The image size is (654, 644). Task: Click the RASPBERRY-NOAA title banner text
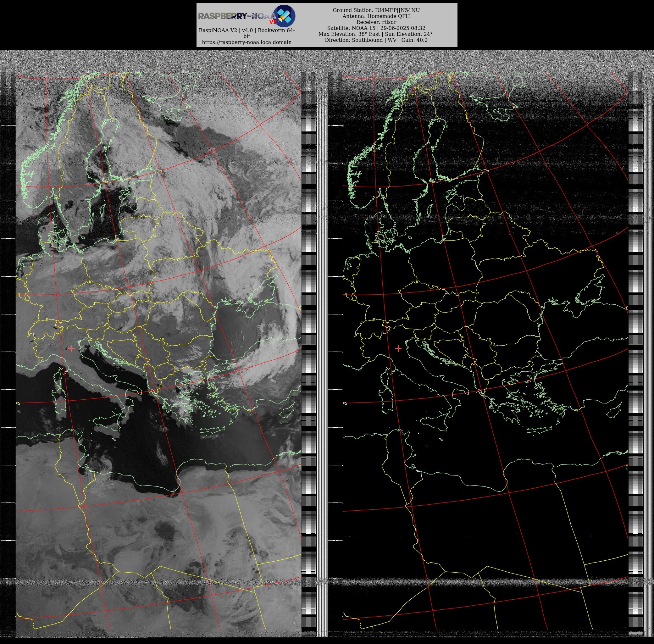tap(237, 16)
